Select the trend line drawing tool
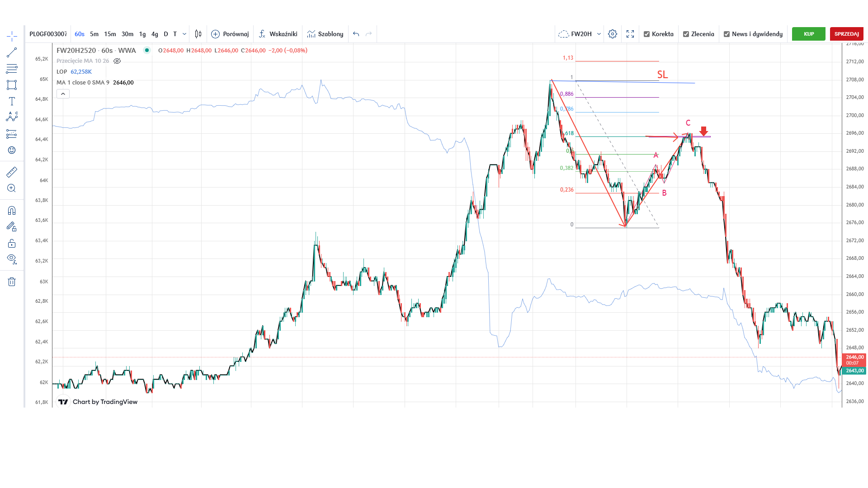Viewport: 868px width, 488px height. click(x=12, y=52)
